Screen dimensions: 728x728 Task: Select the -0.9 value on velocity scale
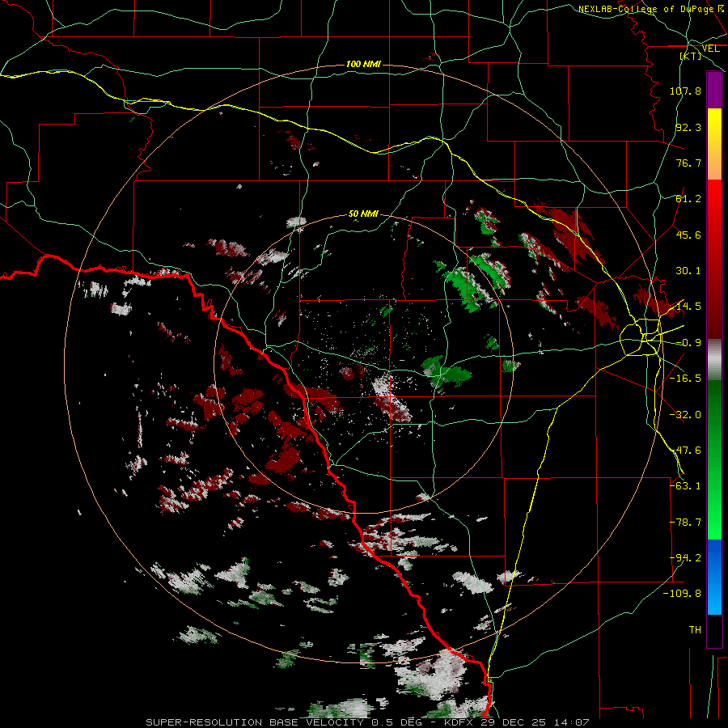pyautogui.click(x=688, y=343)
